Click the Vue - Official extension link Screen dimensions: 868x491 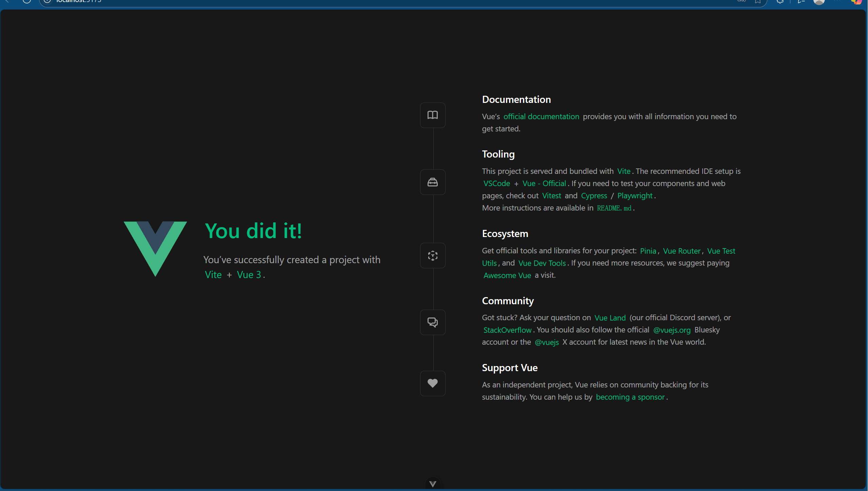point(544,183)
